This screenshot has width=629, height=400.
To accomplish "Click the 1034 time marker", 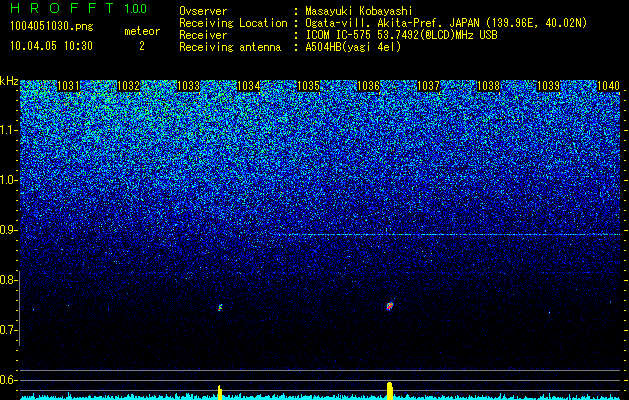I will pos(249,86).
